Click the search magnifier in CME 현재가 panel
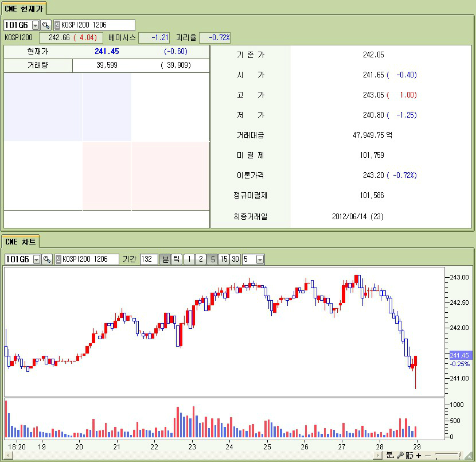This screenshot has width=476, height=462. click(x=46, y=25)
